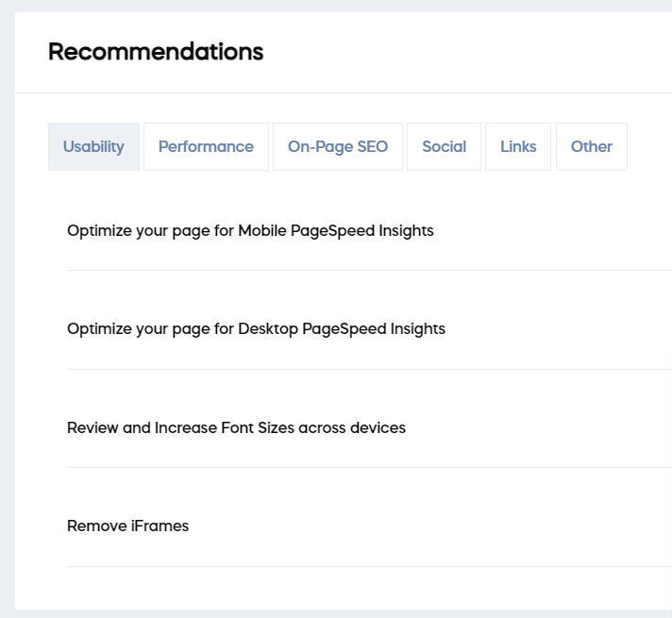Display Performance category recommendations
The height and width of the screenshot is (618, 672).
tap(206, 146)
